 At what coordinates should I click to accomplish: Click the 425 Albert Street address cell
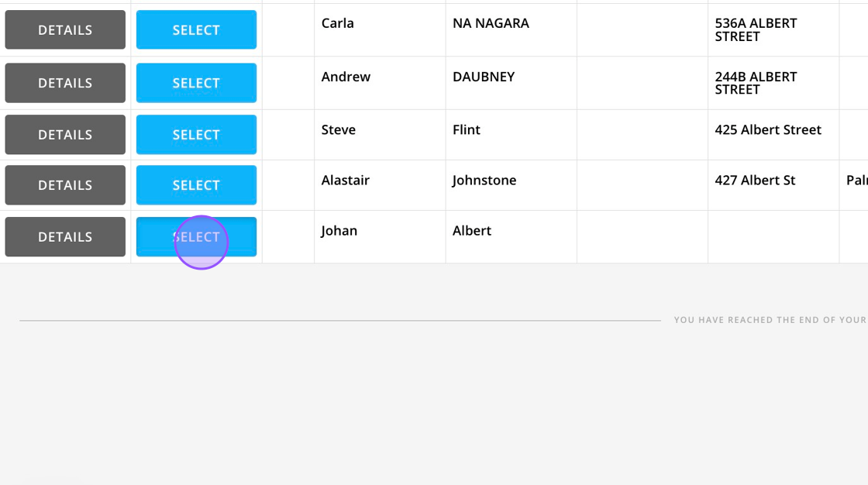768,130
